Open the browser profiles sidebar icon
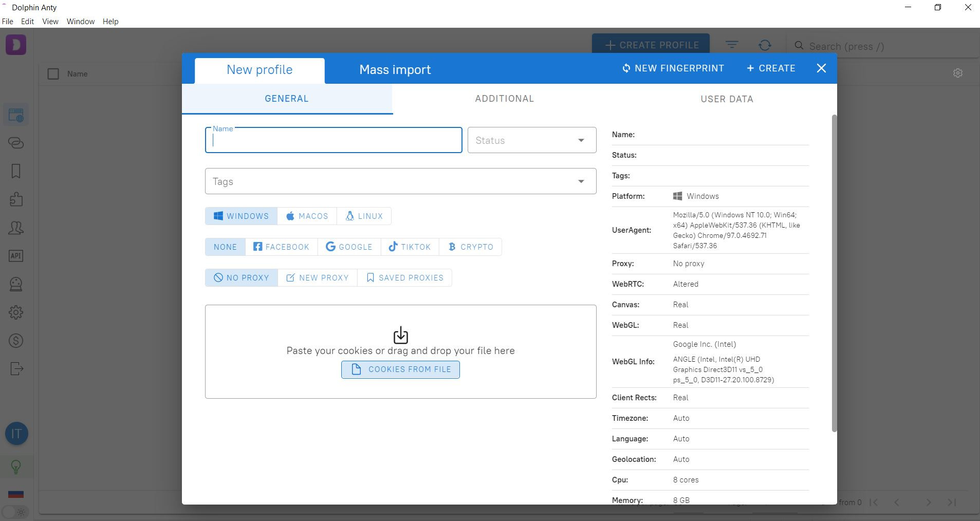This screenshot has width=980, height=521. [16, 115]
